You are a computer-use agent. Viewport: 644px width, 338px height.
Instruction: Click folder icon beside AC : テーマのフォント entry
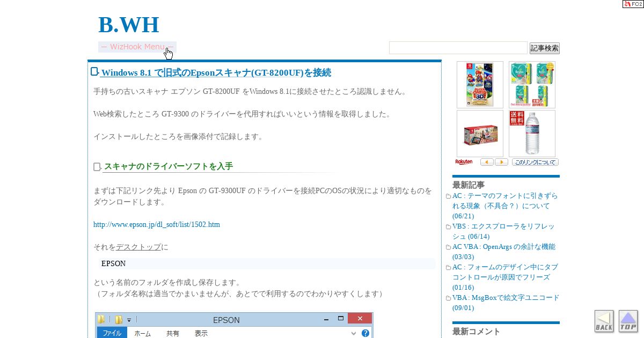coord(449,196)
